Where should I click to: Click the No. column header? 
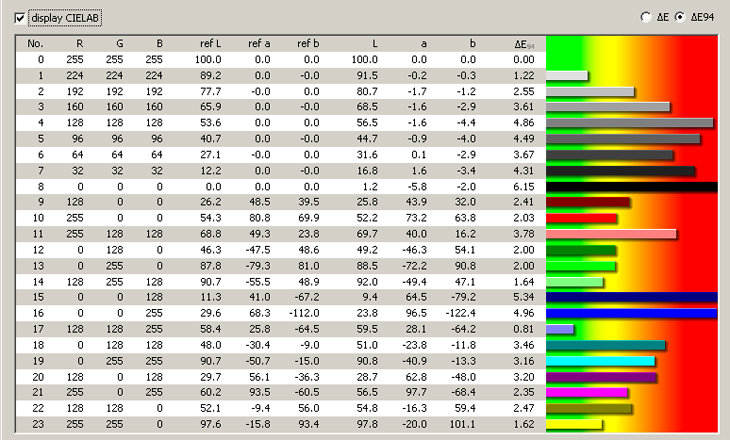pyautogui.click(x=35, y=44)
